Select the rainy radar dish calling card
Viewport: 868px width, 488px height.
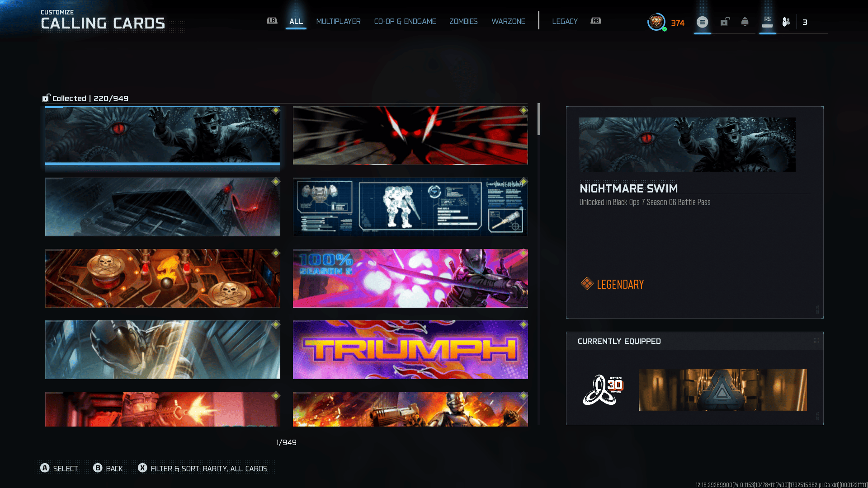pos(163,207)
